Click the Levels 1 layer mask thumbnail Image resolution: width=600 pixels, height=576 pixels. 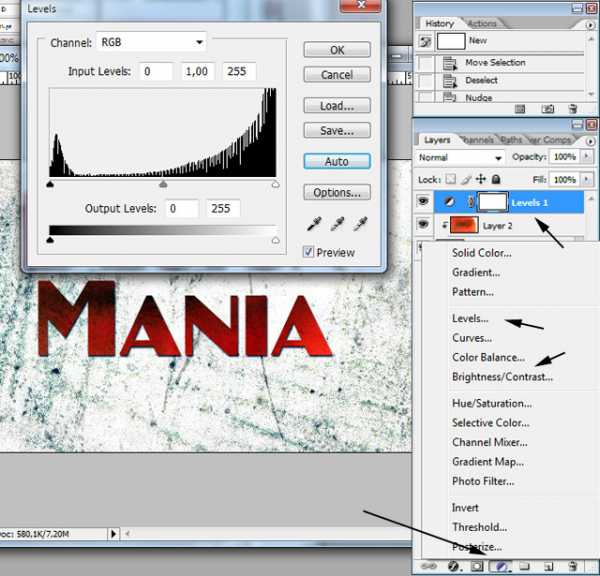[491, 202]
